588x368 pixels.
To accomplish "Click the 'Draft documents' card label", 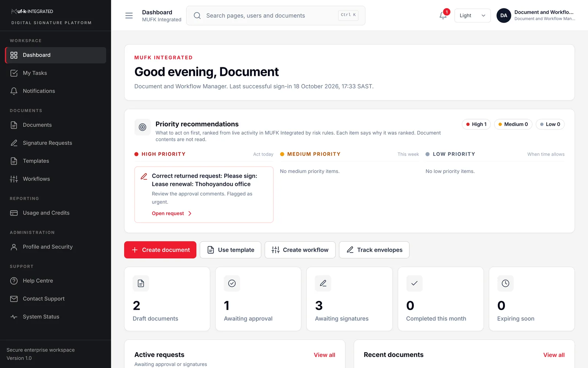I will tap(155, 319).
